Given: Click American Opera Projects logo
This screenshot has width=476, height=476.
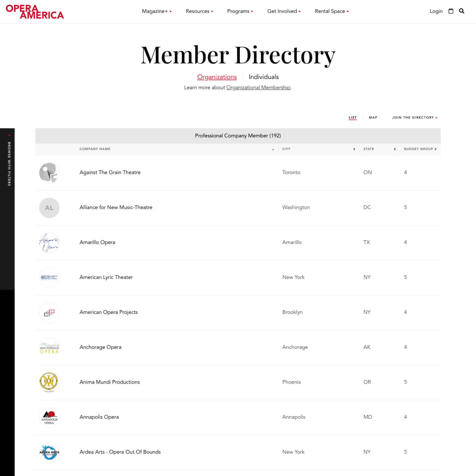Looking at the screenshot, I should pos(49,312).
